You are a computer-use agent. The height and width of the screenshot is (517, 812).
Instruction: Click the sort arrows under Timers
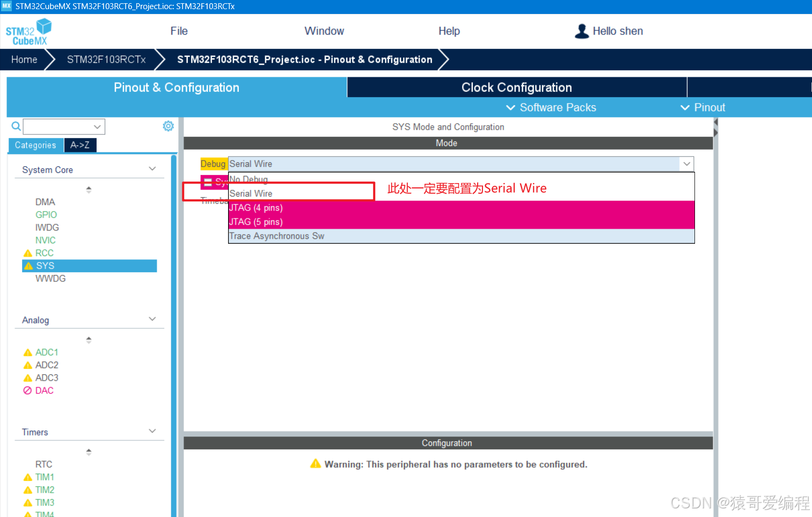89,452
